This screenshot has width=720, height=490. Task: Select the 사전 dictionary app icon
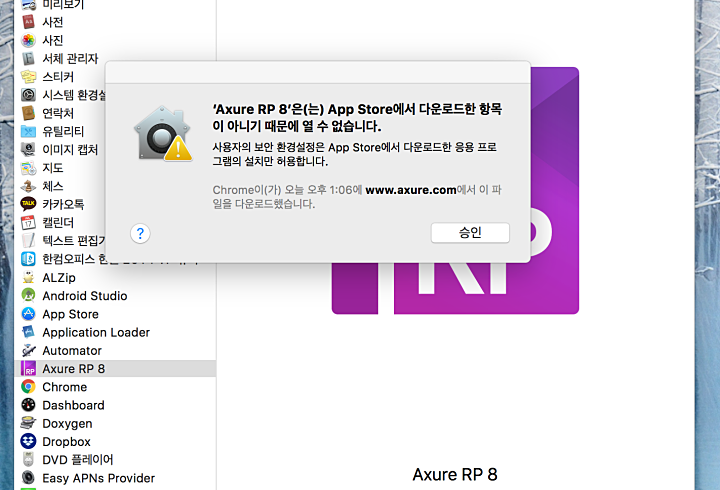coord(28,22)
